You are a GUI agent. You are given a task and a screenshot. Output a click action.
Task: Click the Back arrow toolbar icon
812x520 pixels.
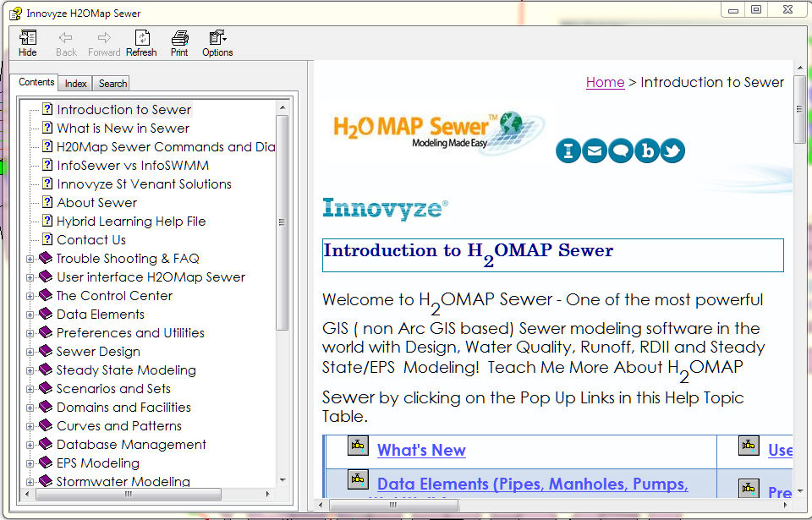coord(66,43)
